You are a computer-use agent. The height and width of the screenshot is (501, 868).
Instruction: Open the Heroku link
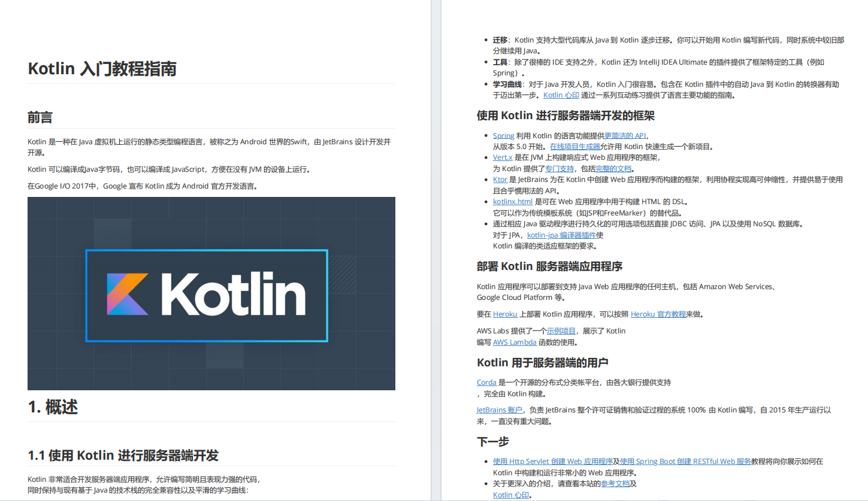click(505, 314)
